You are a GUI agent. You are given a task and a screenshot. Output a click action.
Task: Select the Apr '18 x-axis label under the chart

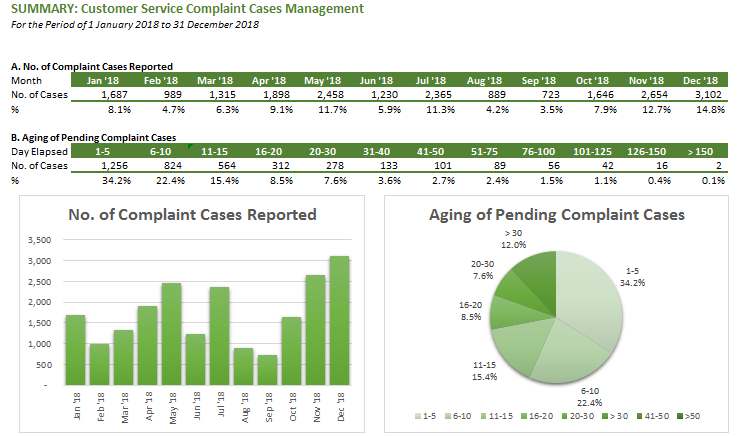149,406
